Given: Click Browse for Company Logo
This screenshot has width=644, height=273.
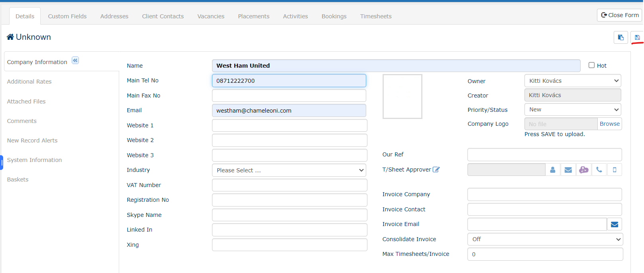Looking at the screenshot, I should click(609, 124).
